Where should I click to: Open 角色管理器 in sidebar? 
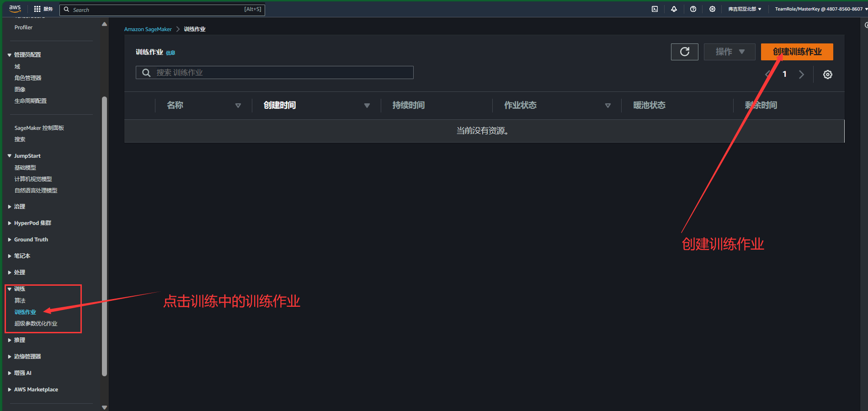pyautogui.click(x=28, y=78)
